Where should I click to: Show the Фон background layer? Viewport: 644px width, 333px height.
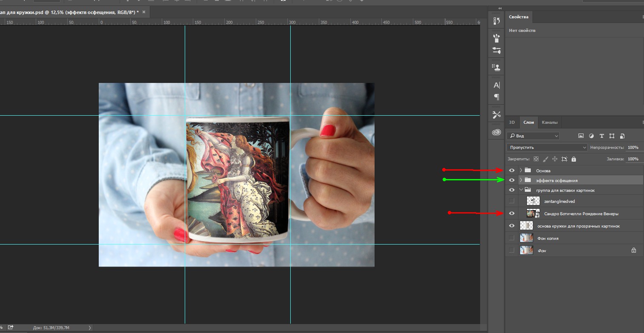[x=512, y=250]
